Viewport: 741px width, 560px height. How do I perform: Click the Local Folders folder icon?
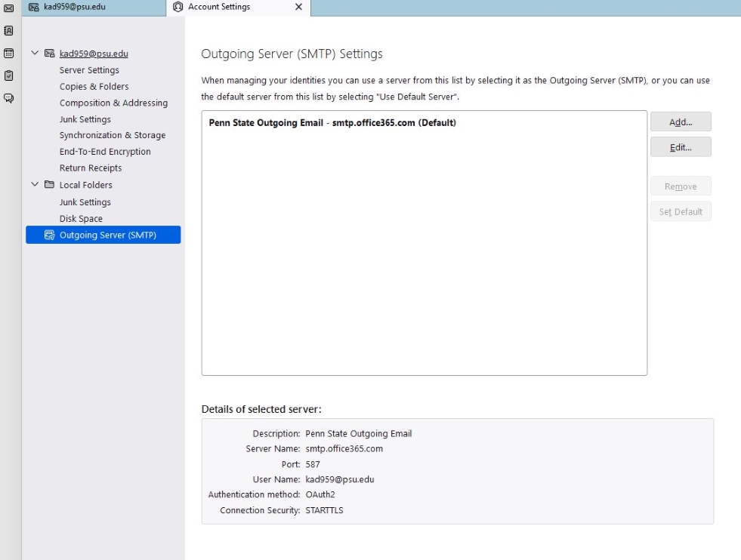click(x=50, y=185)
